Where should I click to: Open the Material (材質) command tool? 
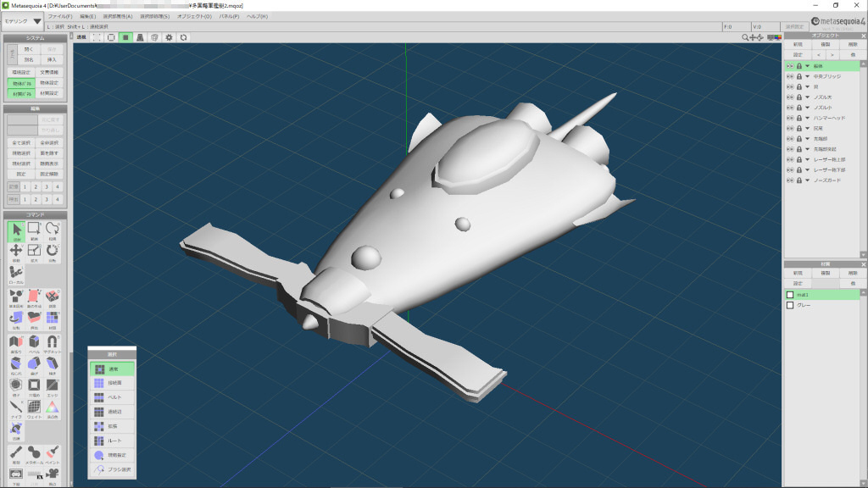click(x=52, y=320)
